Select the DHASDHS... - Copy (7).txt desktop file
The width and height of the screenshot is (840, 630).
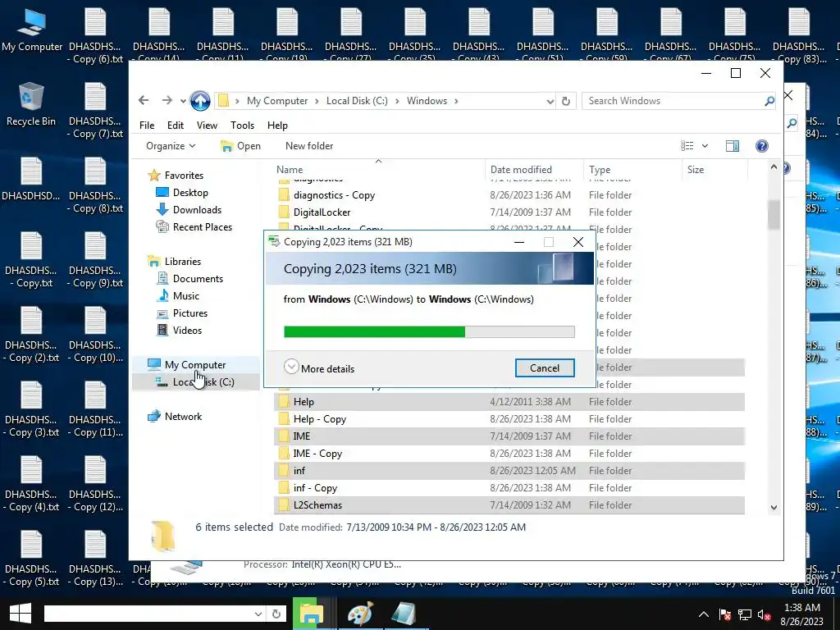coord(95,111)
